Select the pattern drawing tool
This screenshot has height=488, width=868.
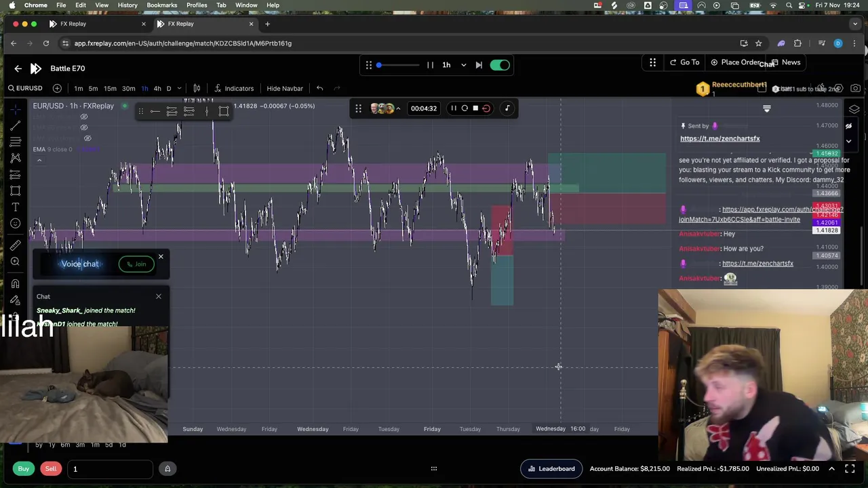coord(16,158)
